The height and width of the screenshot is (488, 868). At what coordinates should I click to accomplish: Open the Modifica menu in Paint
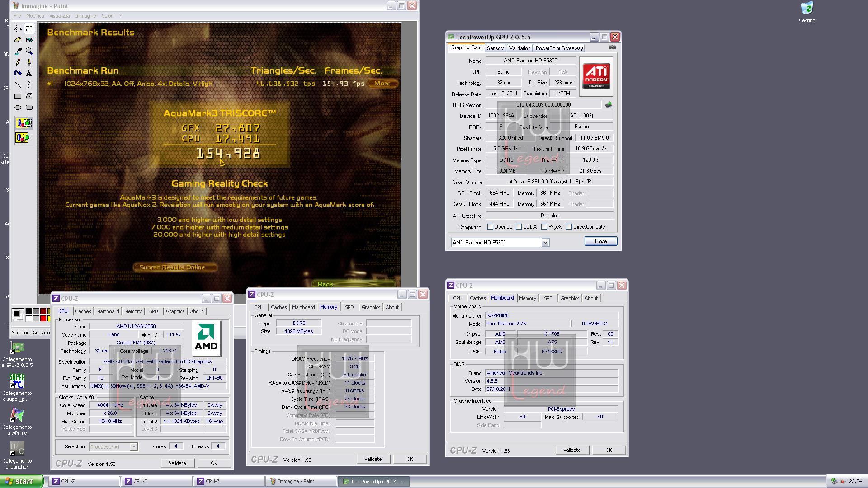(x=35, y=16)
